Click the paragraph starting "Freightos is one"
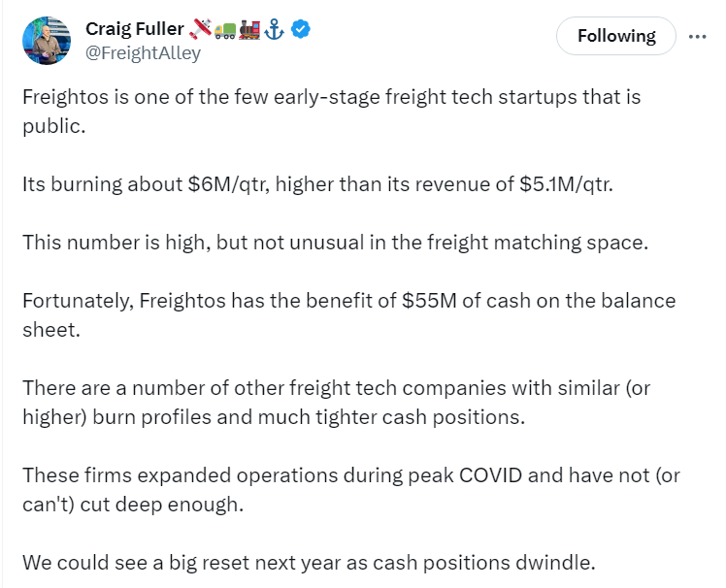726x588 pixels. 332,112
